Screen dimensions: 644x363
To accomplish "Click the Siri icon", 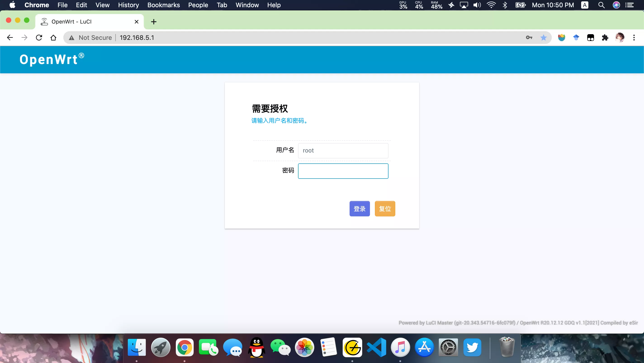I will pos(616,5).
